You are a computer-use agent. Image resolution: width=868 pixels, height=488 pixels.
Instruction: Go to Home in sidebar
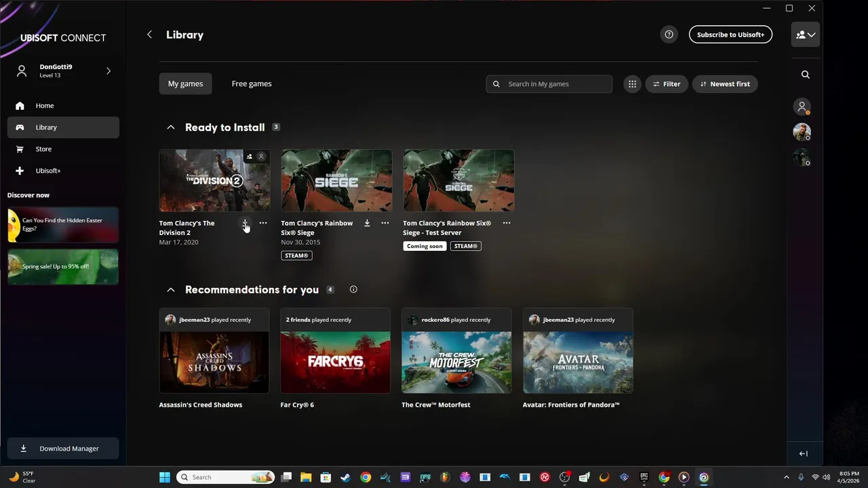[63, 106]
